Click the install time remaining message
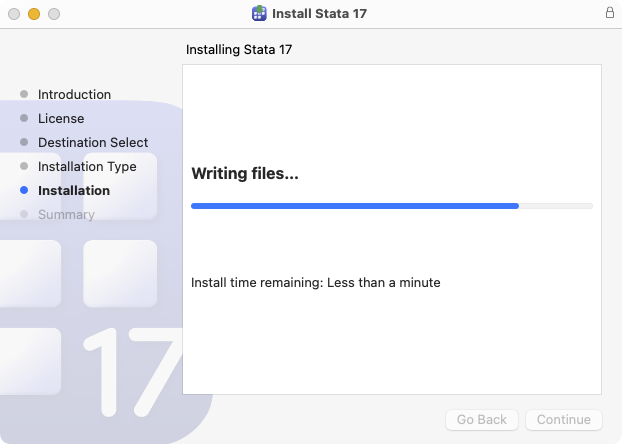This screenshot has width=622, height=444. click(x=316, y=283)
